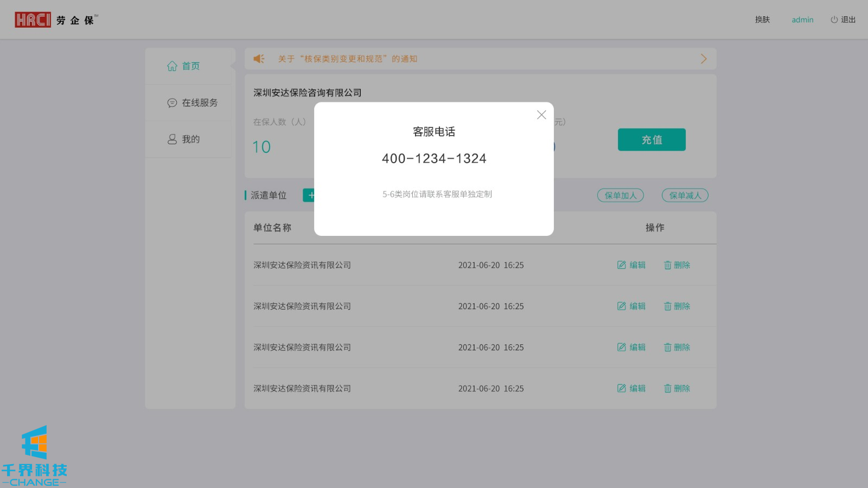Viewport: 868px width, 488px height.
Task: Delete the second company row
Action: tap(677, 306)
